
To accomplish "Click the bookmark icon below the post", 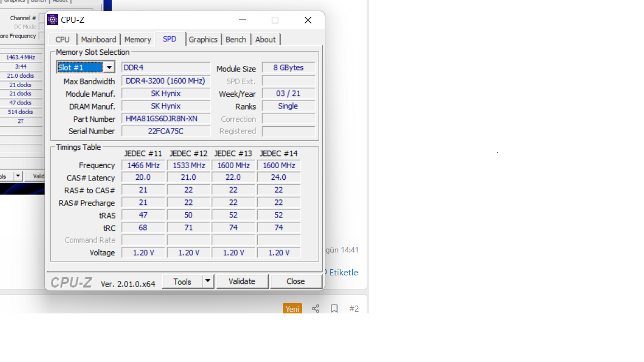I will [334, 308].
